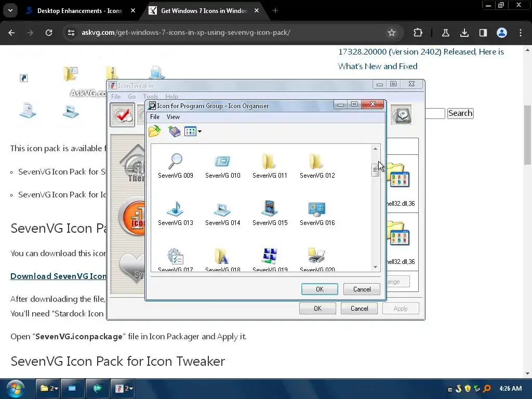Open the Tools menu in IconTweaker
Image resolution: width=532 pixels, height=399 pixels.
[150, 96]
